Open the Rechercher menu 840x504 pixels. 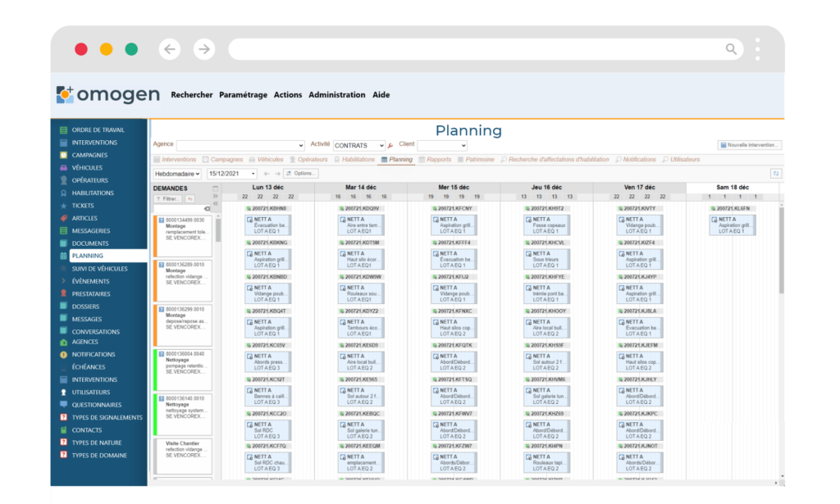192,95
